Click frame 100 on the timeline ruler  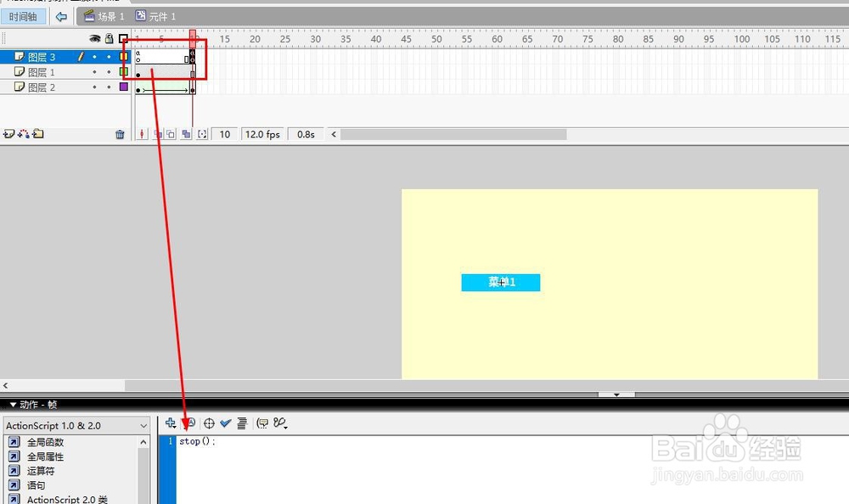click(742, 39)
